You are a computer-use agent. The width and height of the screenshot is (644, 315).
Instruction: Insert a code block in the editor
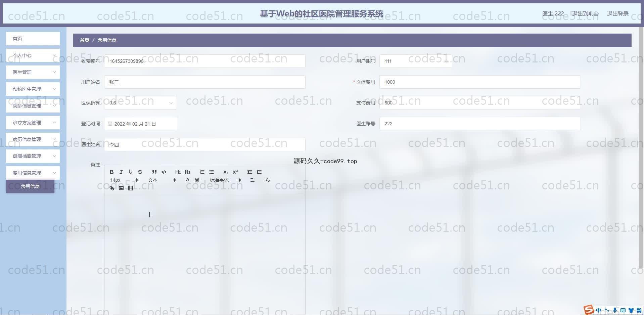164,172
